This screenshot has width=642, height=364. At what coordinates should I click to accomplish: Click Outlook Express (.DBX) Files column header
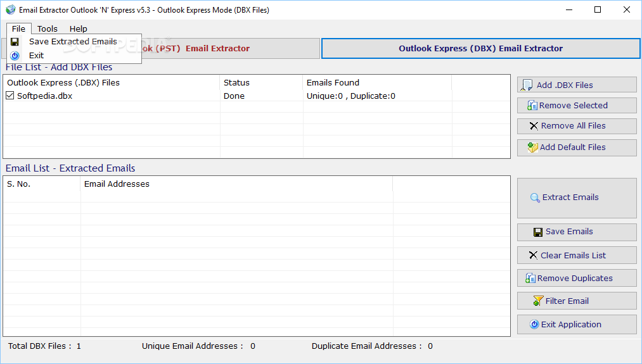pyautogui.click(x=112, y=83)
